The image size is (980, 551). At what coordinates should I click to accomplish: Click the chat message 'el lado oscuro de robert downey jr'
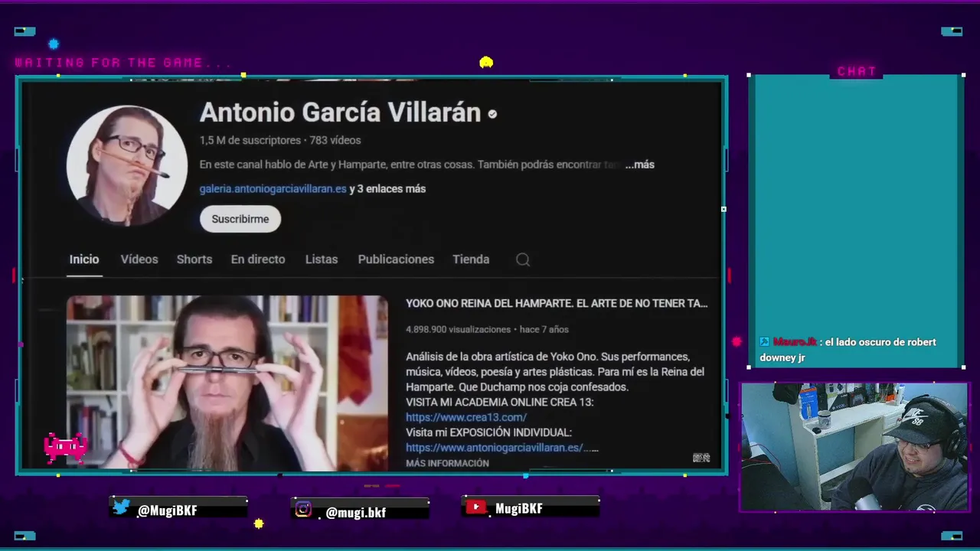[848, 350]
